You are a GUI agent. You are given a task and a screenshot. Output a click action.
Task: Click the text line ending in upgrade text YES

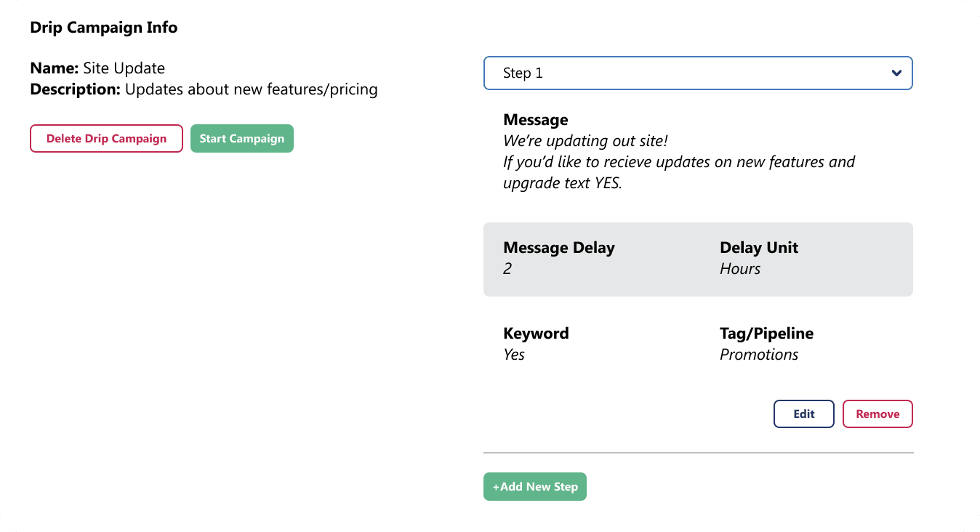click(563, 183)
